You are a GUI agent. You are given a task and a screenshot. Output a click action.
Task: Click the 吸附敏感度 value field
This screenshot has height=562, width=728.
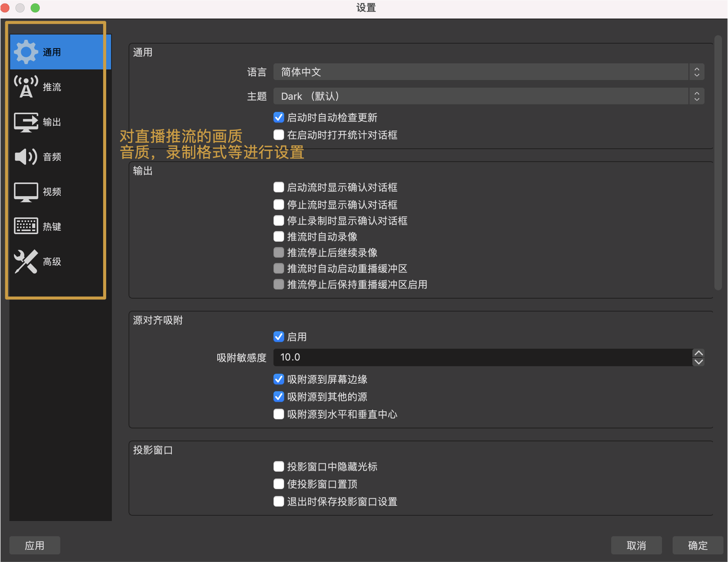click(x=482, y=357)
